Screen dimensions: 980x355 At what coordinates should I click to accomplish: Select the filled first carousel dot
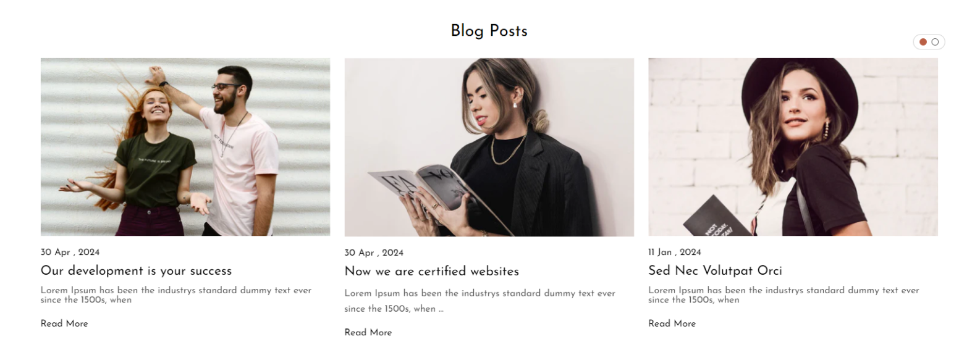tap(923, 42)
